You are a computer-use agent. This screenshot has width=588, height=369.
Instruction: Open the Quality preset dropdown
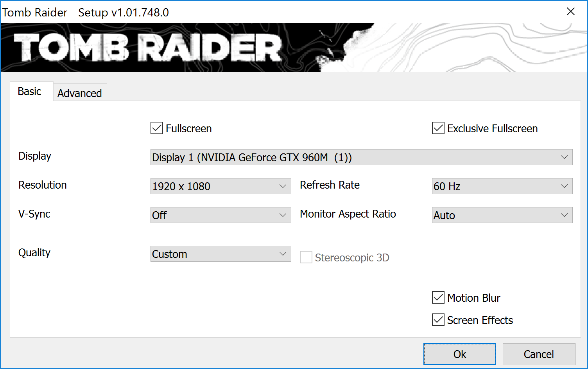point(220,254)
